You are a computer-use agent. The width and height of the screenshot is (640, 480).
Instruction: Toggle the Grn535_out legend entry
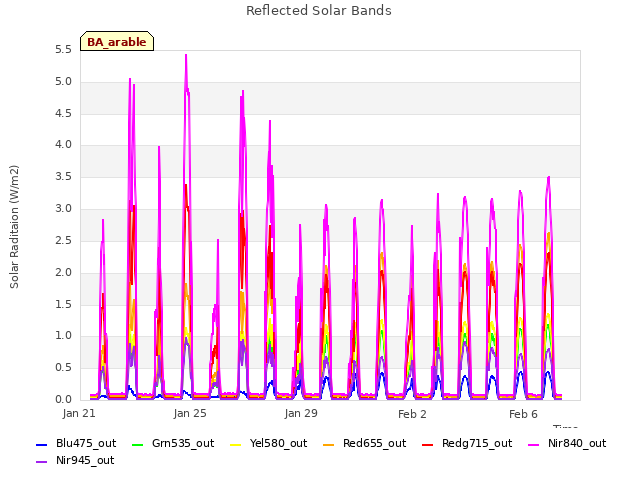[173, 444]
